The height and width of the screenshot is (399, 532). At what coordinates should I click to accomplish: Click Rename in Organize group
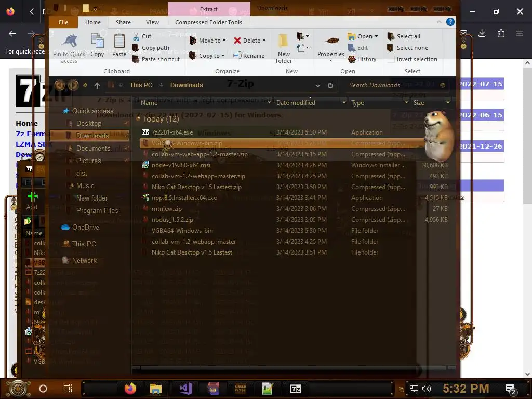pos(249,55)
